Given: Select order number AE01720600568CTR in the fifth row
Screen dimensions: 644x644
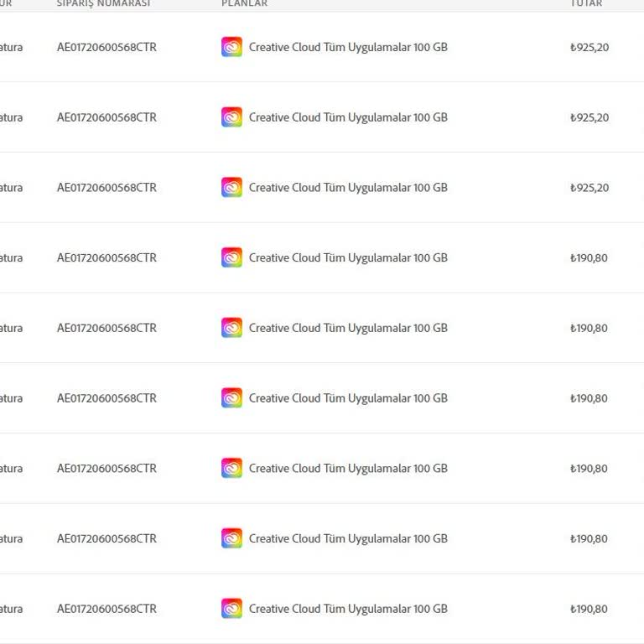Looking at the screenshot, I should coord(106,328).
